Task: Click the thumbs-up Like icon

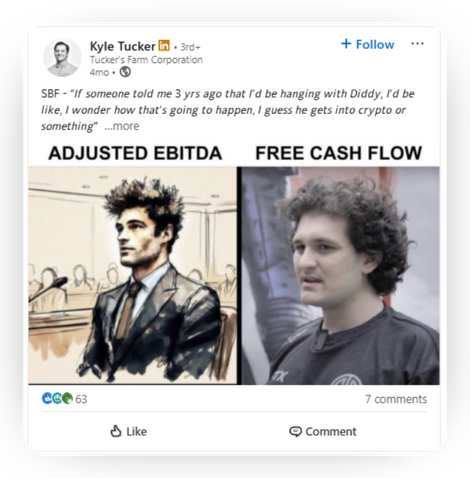Action: pos(116,431)
